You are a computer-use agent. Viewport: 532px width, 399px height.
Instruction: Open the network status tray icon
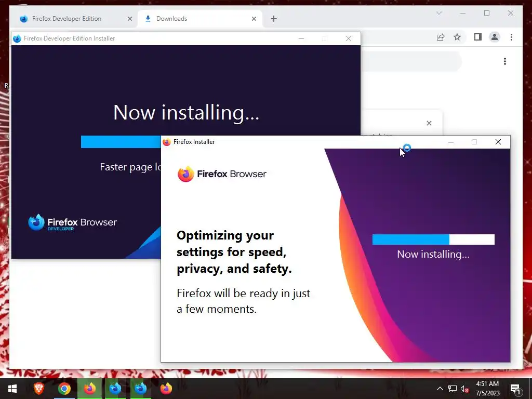pyautogui.click(x=453, y=389)
